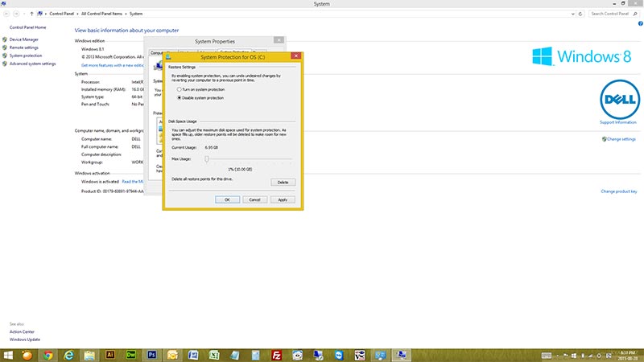Open Microsoft Excel from taskbar
This screenshot has height=362, width=644.
(x=214, y=355)
